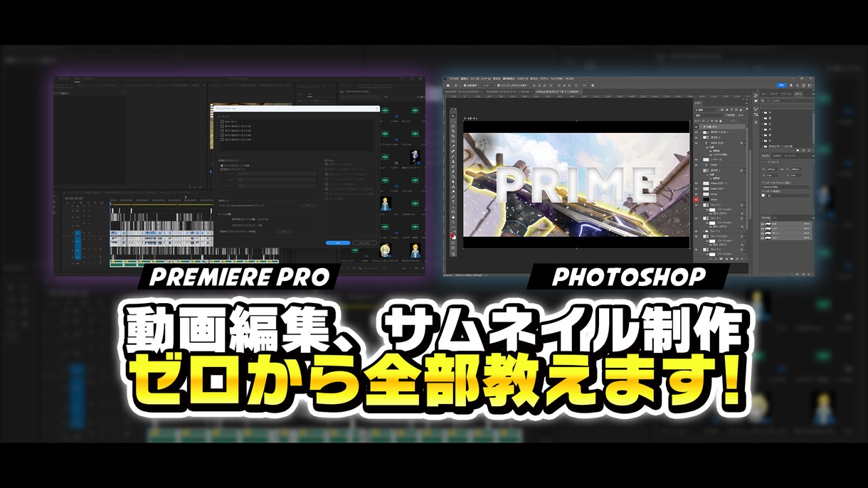Select the Zoom tool in Photoshop toolbar
The height and width of the screenshot is (488, 868).
453,222
